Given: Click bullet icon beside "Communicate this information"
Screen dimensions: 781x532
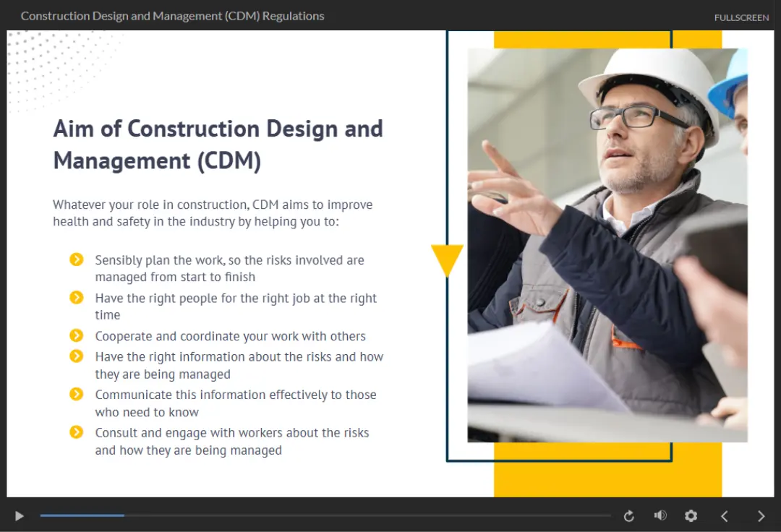Looking at the screenshot, I should coord(77,394).
